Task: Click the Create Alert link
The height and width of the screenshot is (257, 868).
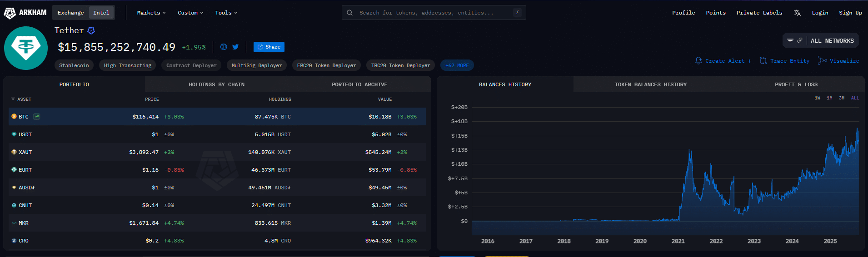Action: click(x=723, y=61)
